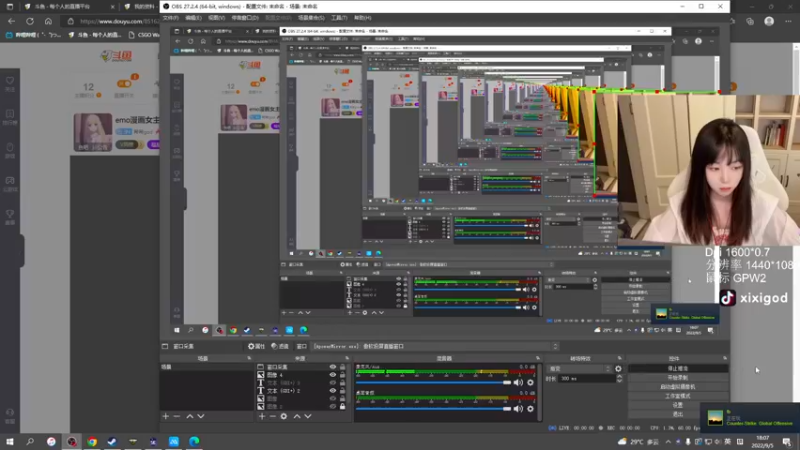Show the 文本 (GDI+) 3 source
Viewport: 800px width, 450px height.
click(333, 383)
